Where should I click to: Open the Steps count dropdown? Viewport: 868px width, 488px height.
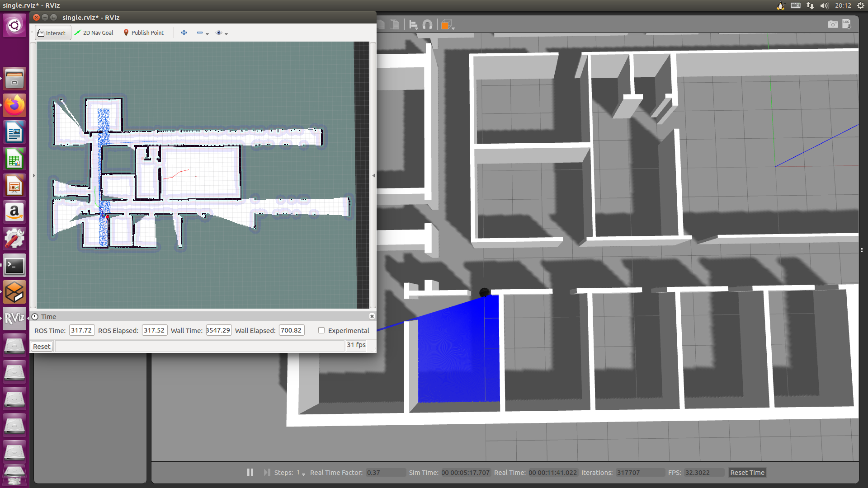tap(303, 474)
